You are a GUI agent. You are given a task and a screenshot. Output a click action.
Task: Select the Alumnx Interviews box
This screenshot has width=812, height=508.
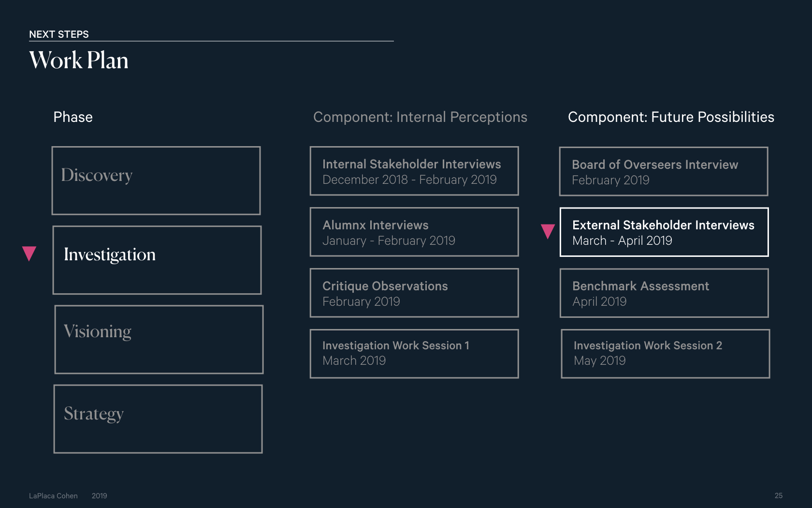click(x=414, y=232)
